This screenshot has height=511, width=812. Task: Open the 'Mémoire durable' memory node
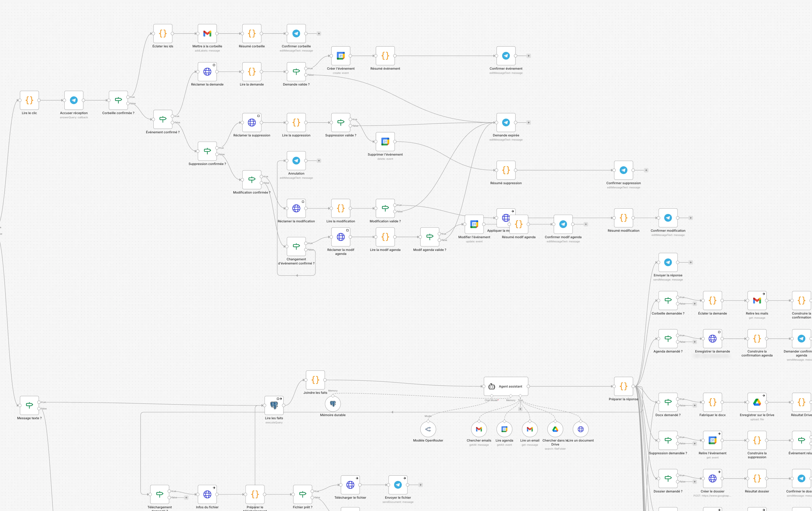[333, 403]
